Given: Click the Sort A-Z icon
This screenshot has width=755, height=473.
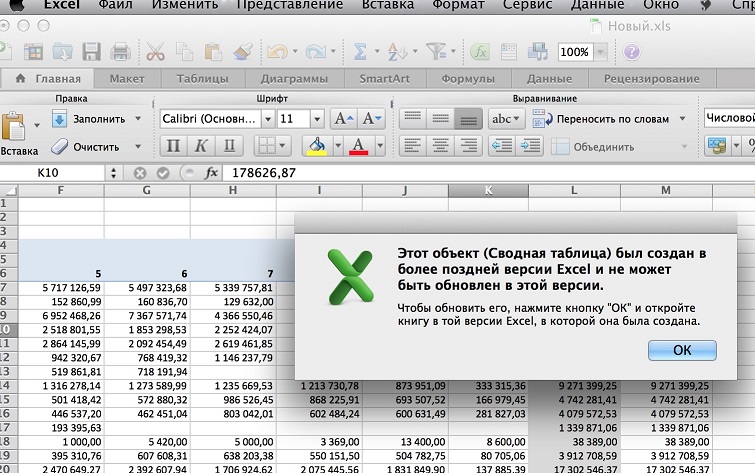Looking at the screenshot, I should click(x=398, y=52).
